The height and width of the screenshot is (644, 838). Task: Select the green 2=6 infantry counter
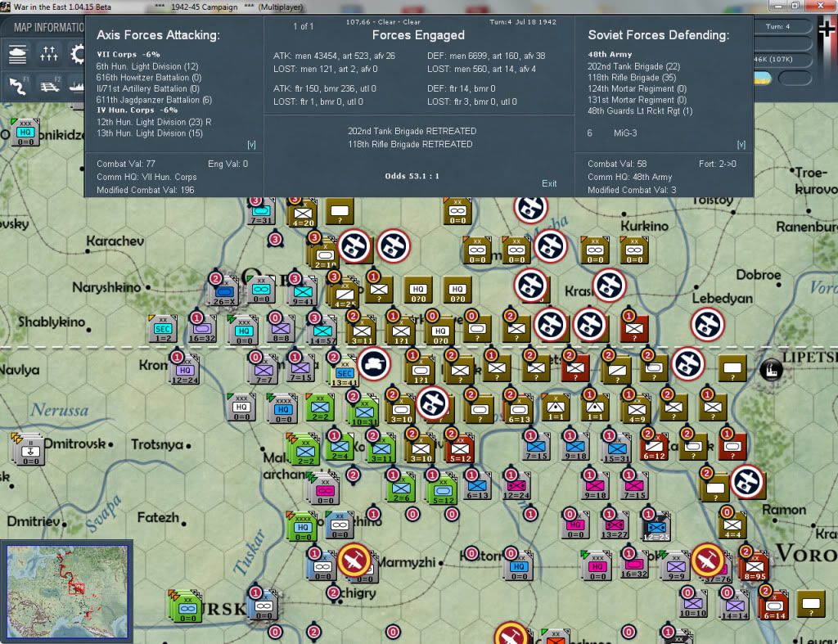point(401,488)
